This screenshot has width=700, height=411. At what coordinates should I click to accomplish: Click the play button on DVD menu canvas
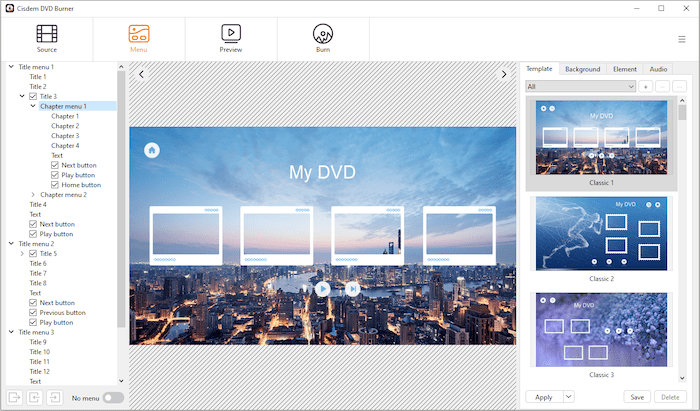322,289
